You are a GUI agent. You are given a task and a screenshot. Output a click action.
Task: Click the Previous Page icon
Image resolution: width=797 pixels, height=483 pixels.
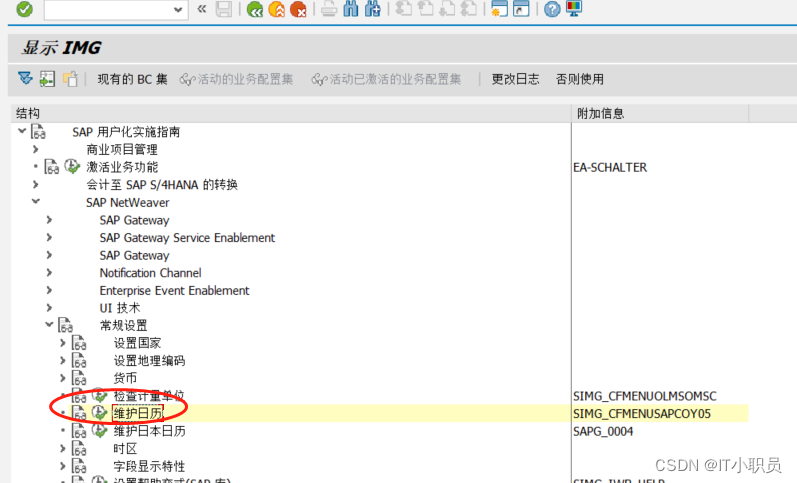tap(425, 9)
